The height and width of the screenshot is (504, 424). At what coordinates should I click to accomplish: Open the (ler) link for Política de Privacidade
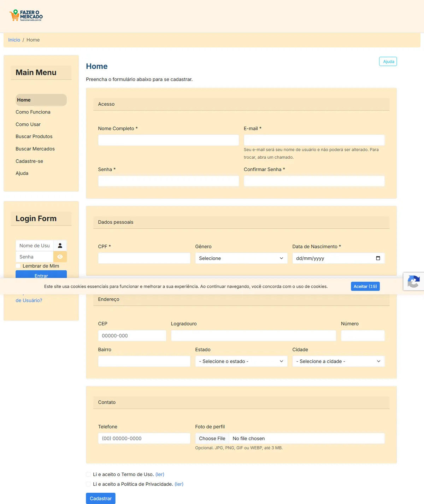pyautogui.click(x=179, y=484)
